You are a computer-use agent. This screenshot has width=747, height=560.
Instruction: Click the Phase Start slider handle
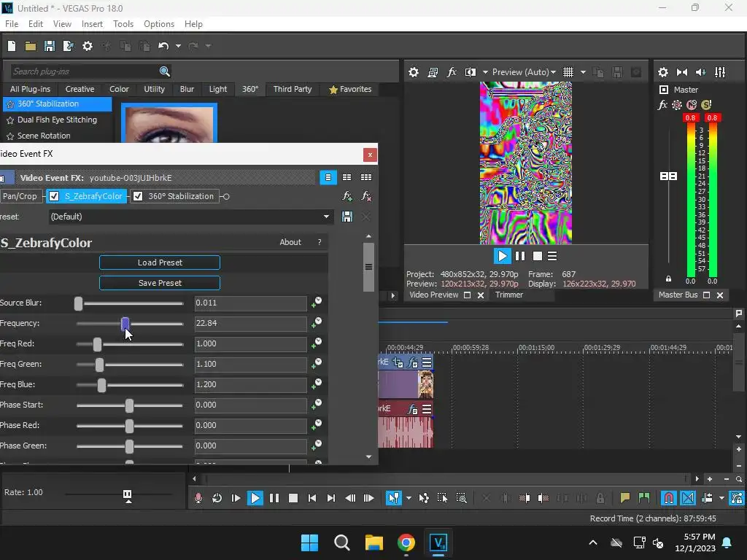[129, 405]
